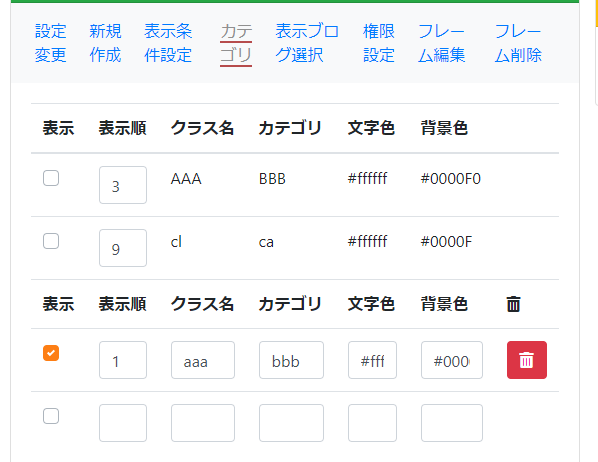Viewport: 598px width, 462px height.
Task: Focus the display order field containing 3
Action: pyautogui.click(x=123, y=185)
